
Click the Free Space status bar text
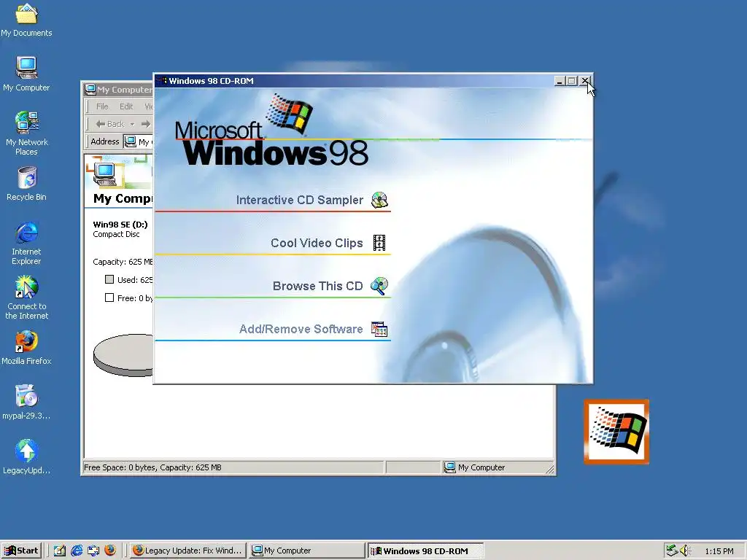152,467
